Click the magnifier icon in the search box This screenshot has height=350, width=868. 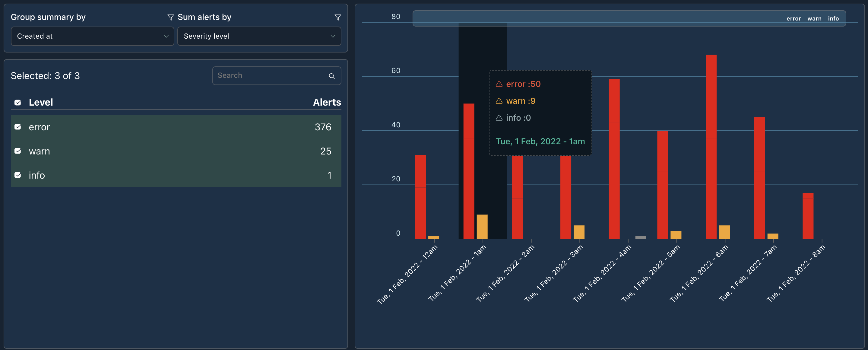[x=331, y=76]
